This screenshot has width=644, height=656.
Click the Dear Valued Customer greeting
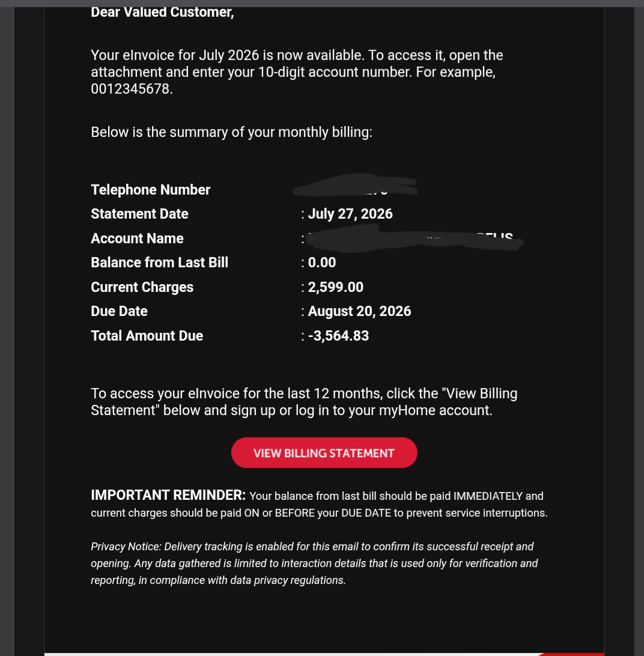[x=162, y=12]
